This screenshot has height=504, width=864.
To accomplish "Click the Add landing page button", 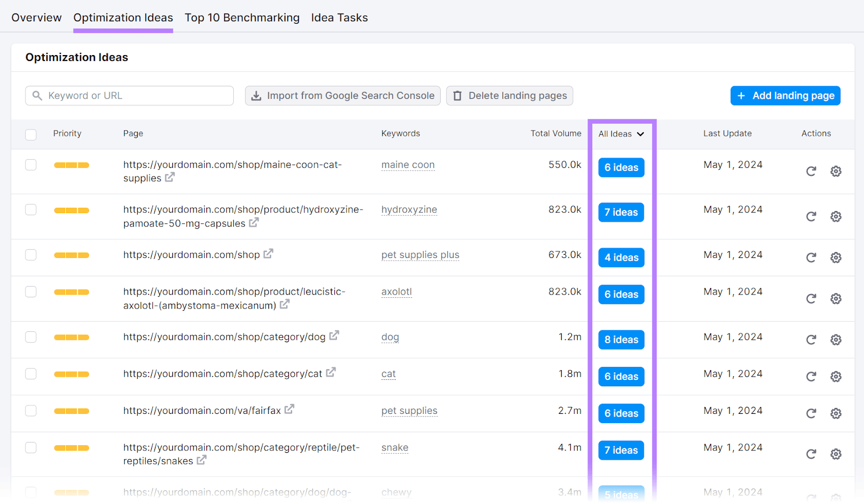I will [785, 96].
